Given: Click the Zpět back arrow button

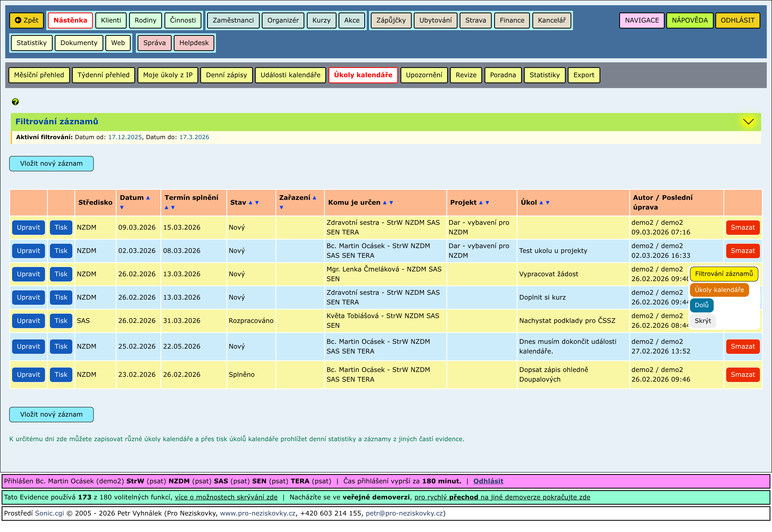Looking at the screenshot, I should pyautogui.click(x=27, y=20).
